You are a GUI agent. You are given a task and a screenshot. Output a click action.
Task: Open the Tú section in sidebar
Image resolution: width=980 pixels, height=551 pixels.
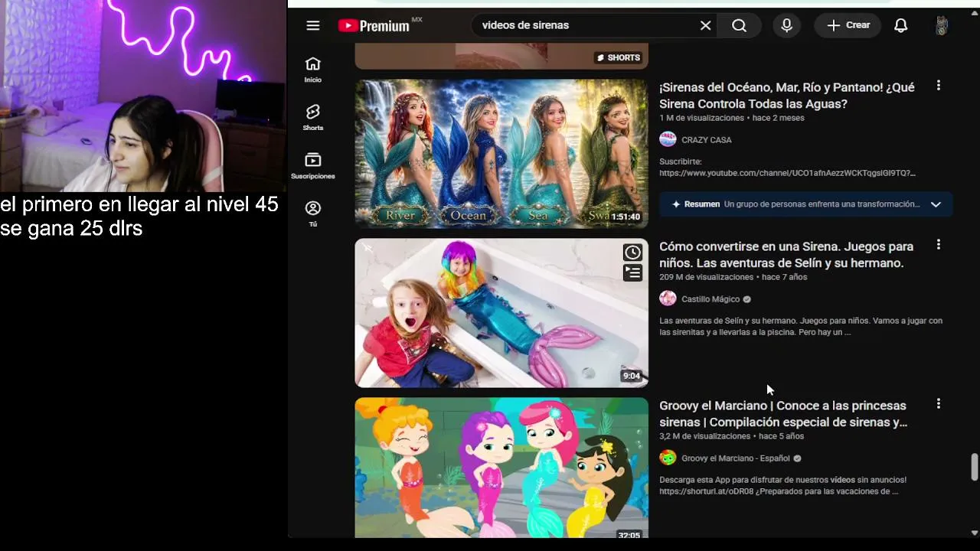312,214
